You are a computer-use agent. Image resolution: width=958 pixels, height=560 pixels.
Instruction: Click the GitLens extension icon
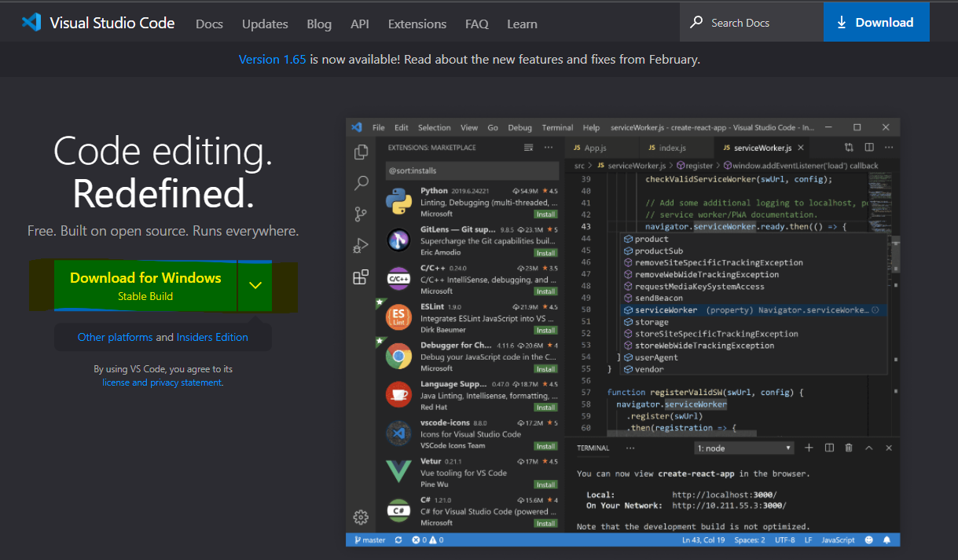[398, 240]
